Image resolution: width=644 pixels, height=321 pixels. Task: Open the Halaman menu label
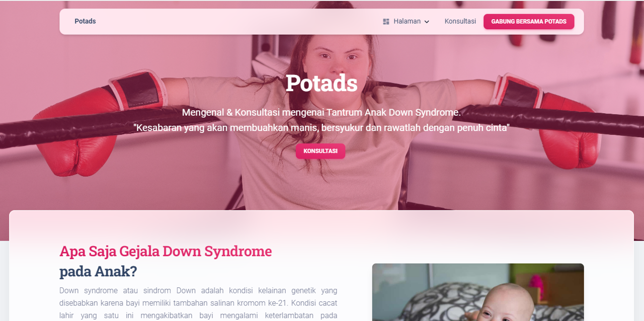[x=407, y=21]
